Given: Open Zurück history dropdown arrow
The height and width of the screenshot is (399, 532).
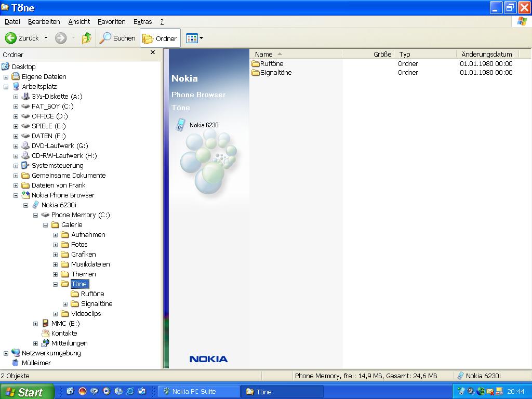Looking at the screenshot, I should 46,38.
